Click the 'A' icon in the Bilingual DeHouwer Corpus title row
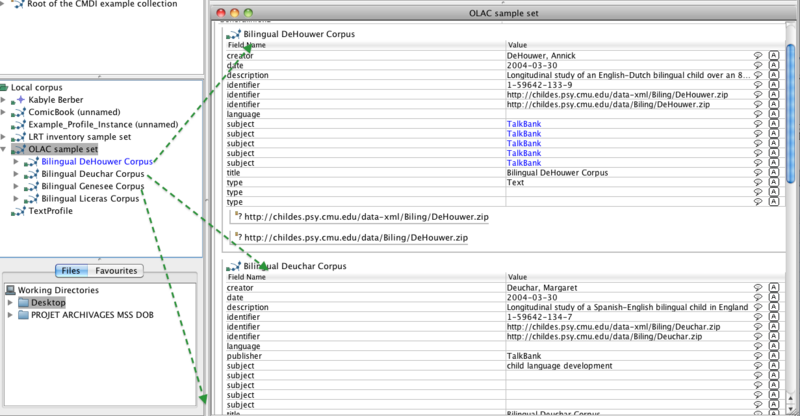800x416 pixels. click(773, 172)
